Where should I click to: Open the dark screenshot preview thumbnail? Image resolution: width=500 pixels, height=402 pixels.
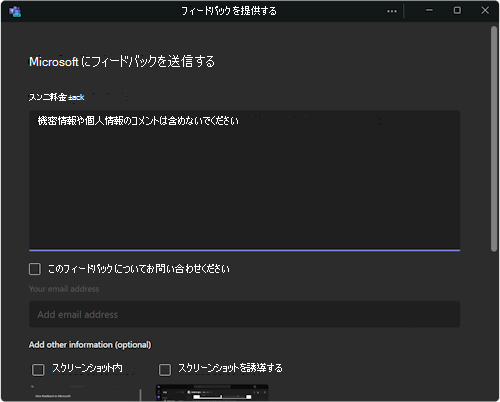[212, 392]
